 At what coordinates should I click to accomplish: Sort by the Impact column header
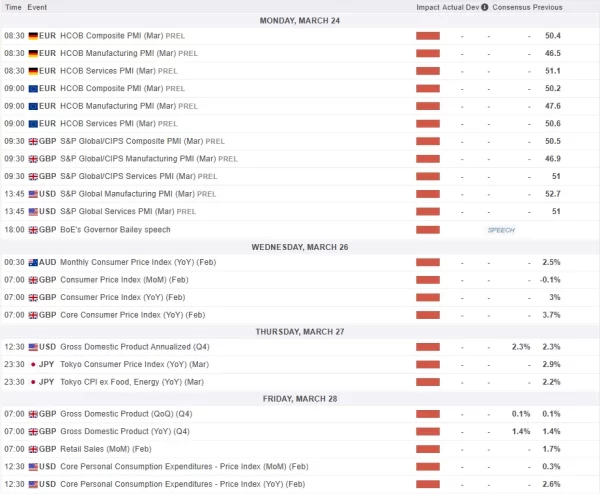(x=429, y=7)
